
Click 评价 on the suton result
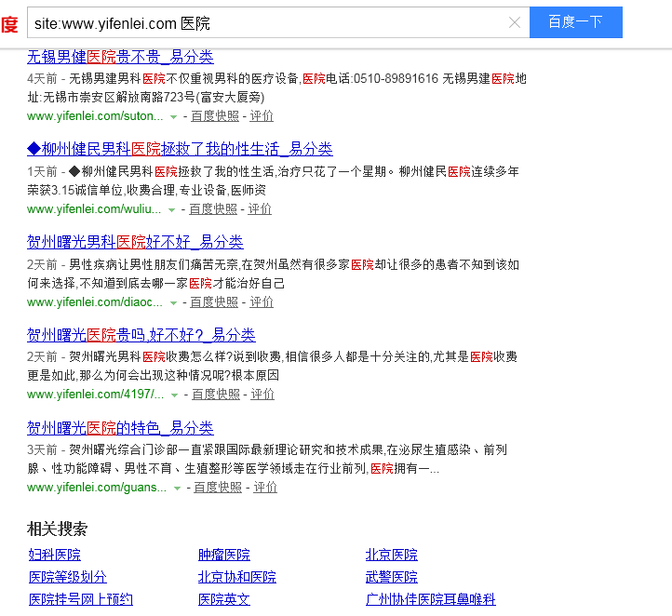coord(262,116)
